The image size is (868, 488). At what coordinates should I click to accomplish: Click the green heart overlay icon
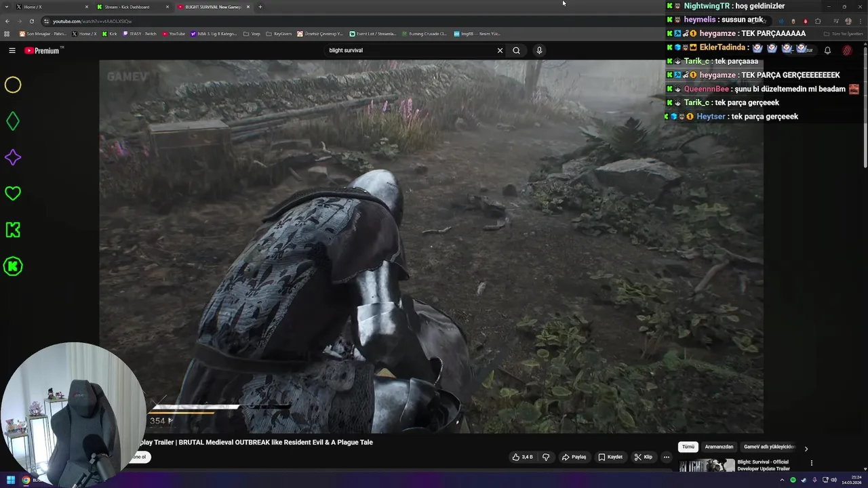(x=13, y=193)
